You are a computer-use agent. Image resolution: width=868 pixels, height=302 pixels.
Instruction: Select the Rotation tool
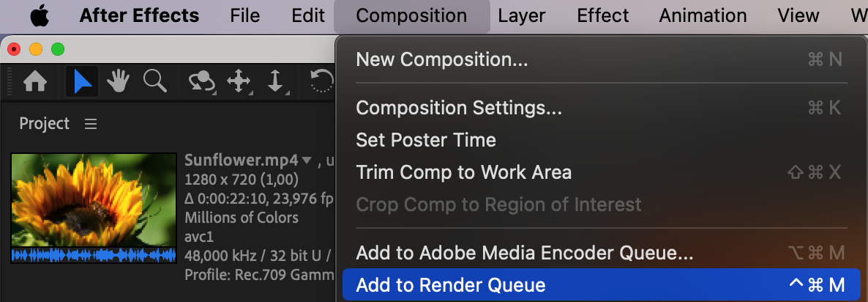322,81
